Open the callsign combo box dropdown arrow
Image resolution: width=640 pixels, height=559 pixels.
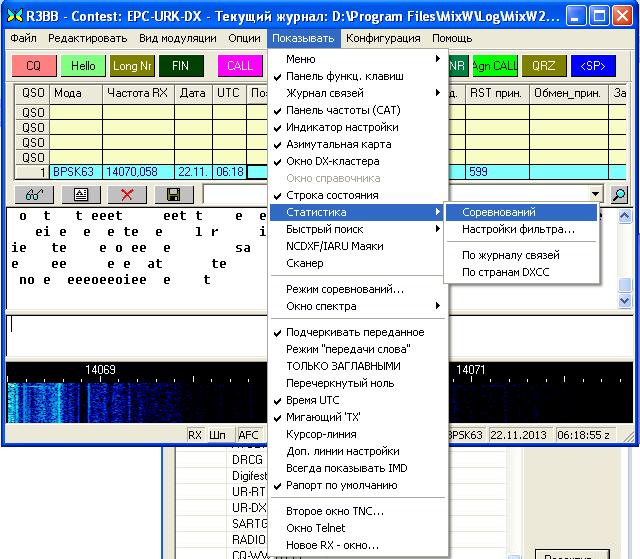597,194
